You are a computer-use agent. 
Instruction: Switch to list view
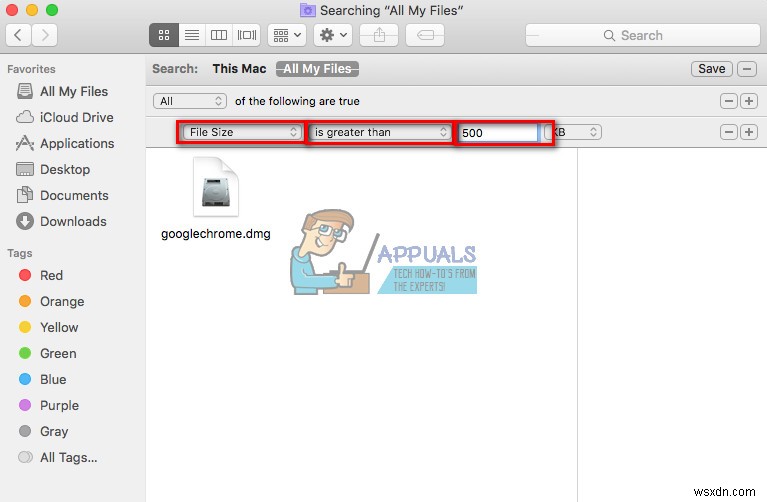coord(192,35)
